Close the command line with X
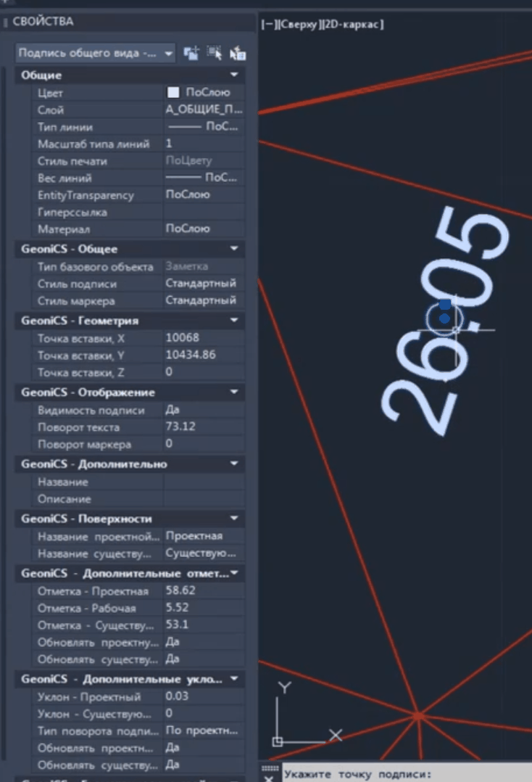532x782 pixels. tap(267, 778)
